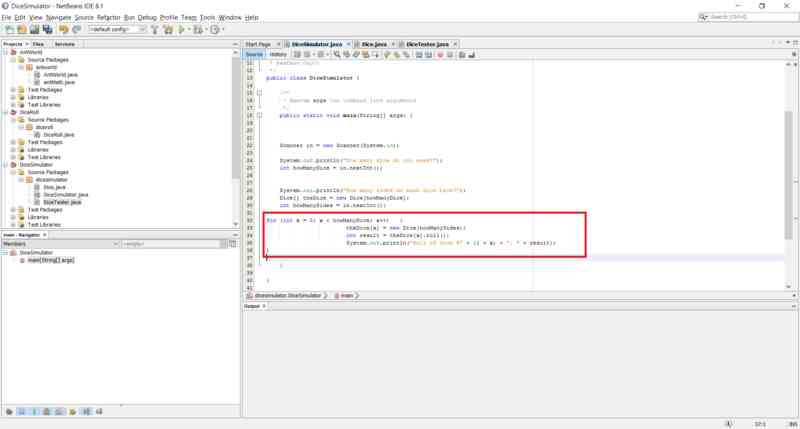The width and height of the screenshot is (800, 429).
Task: Switch to the DiceTester.java editor tab
Action: coord(427,44)
